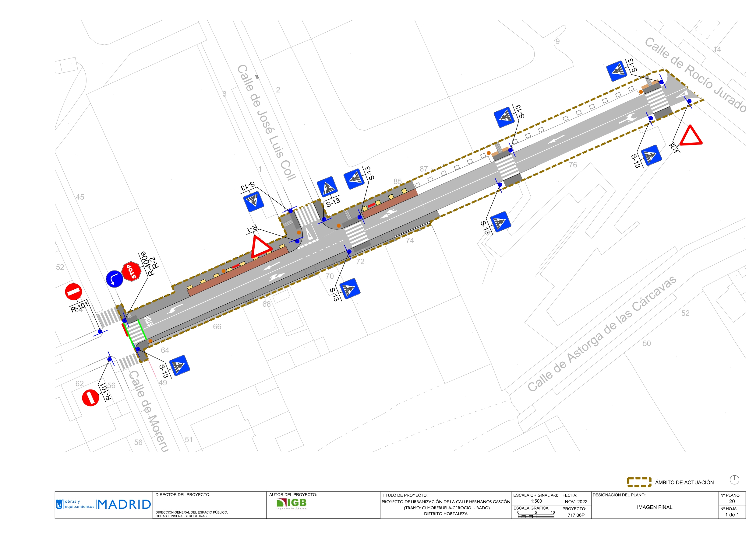Click the IMAGEN FINAL plan designation text

(654, 507)
